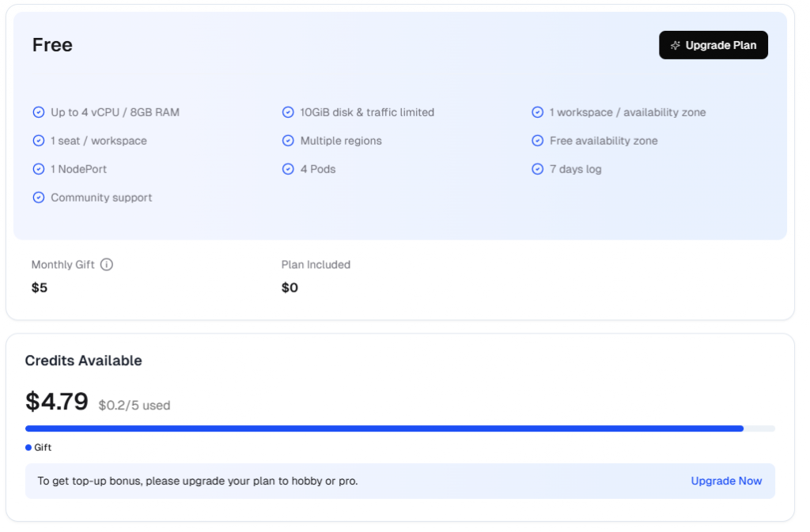Click the sparkle icon on Upgrade Plan
This screenshot has width=810, height=532.
(676, 46)
